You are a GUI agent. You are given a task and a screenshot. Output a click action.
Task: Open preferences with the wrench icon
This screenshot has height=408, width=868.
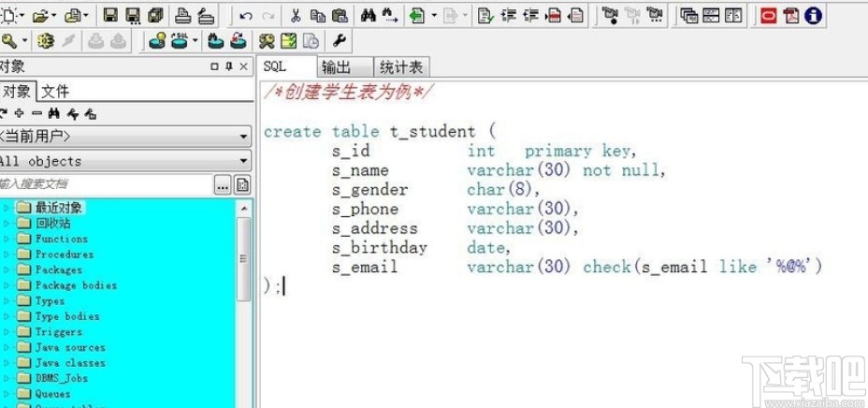coord(340,41)
